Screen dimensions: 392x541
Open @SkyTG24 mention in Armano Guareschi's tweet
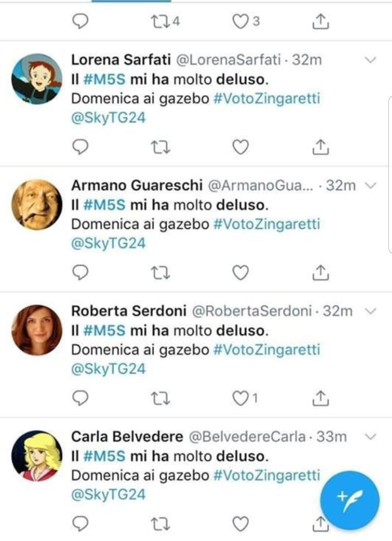tap(108, 243)
